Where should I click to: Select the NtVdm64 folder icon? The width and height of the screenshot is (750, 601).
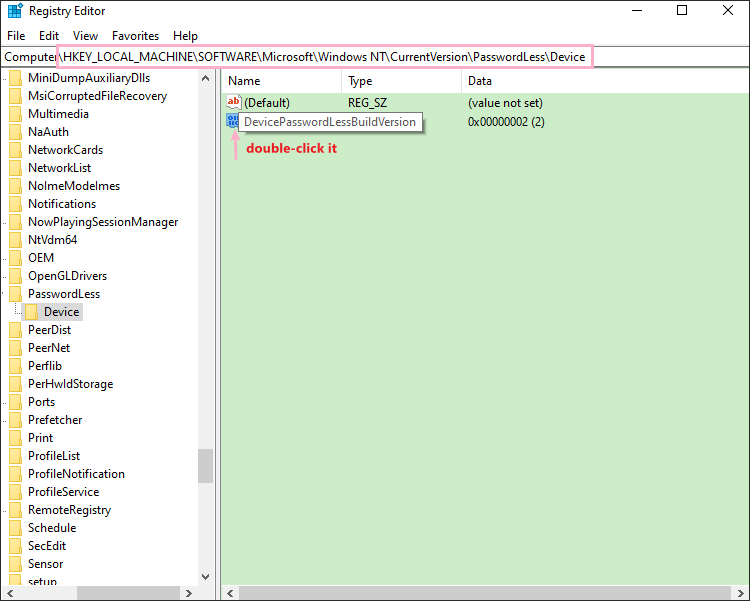tap(15, 240)
